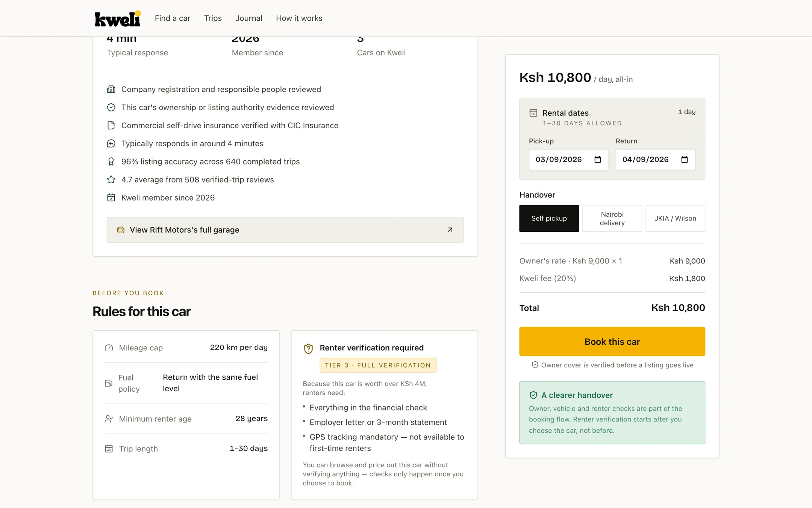Click the 220 km per day value

tap(239, 347)
